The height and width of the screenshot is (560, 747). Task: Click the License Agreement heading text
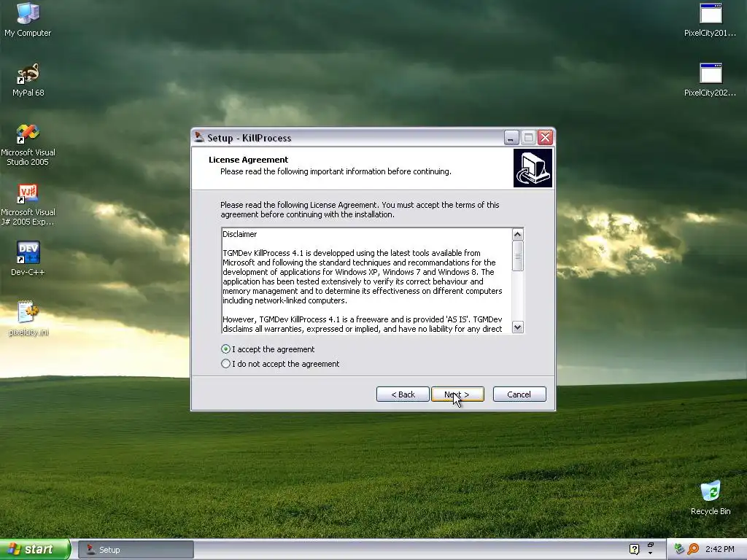(x=248, y=160)
